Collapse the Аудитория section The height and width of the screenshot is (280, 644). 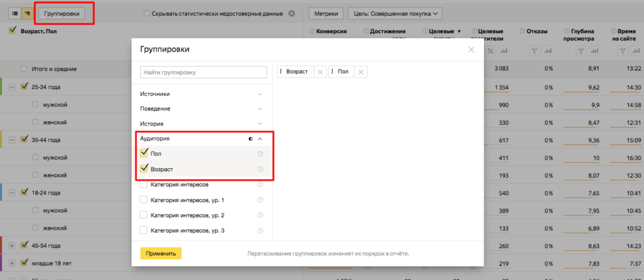coord(260,138)
